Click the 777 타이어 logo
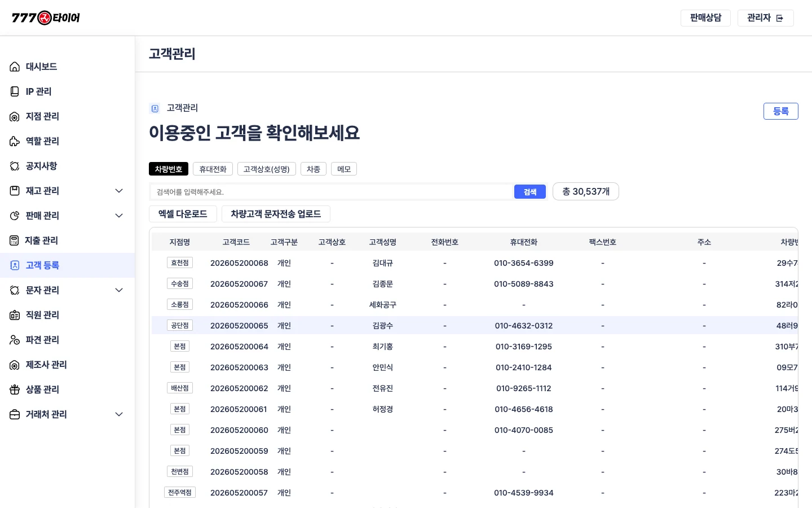This screenshot has height=508, width=812. [x=46, y=18]
